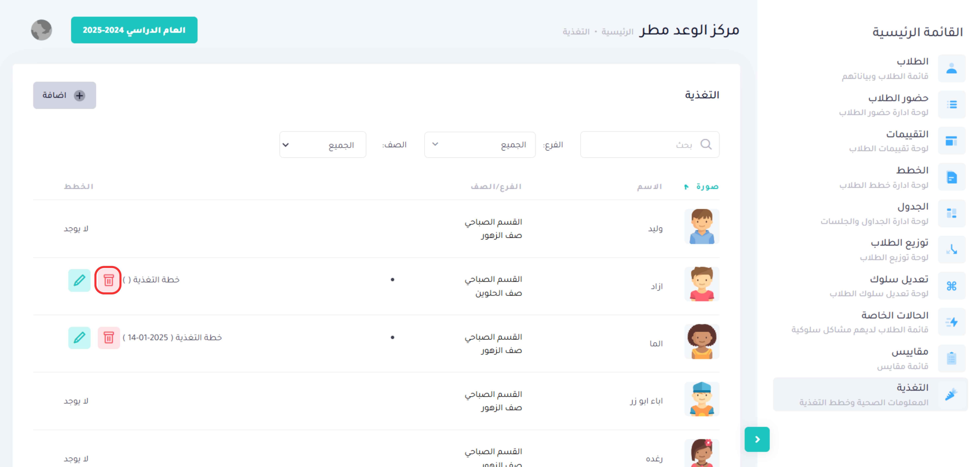Click خطة التغذية ( 14-01-2025 ) text

172,337
